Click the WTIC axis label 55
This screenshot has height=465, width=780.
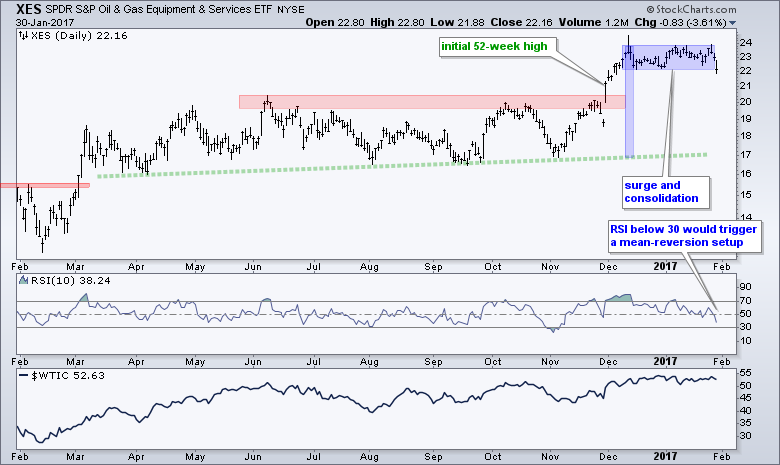(745, 372)
